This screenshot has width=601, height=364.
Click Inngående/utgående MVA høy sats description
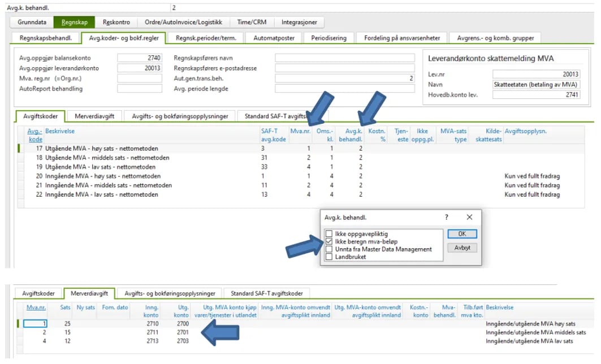[530, 324]
